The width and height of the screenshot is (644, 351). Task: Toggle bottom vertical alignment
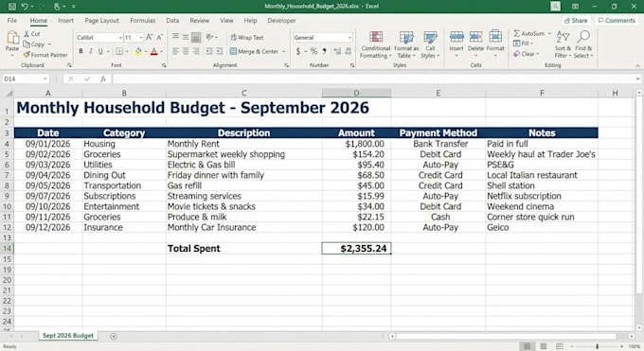pos(196,37)
